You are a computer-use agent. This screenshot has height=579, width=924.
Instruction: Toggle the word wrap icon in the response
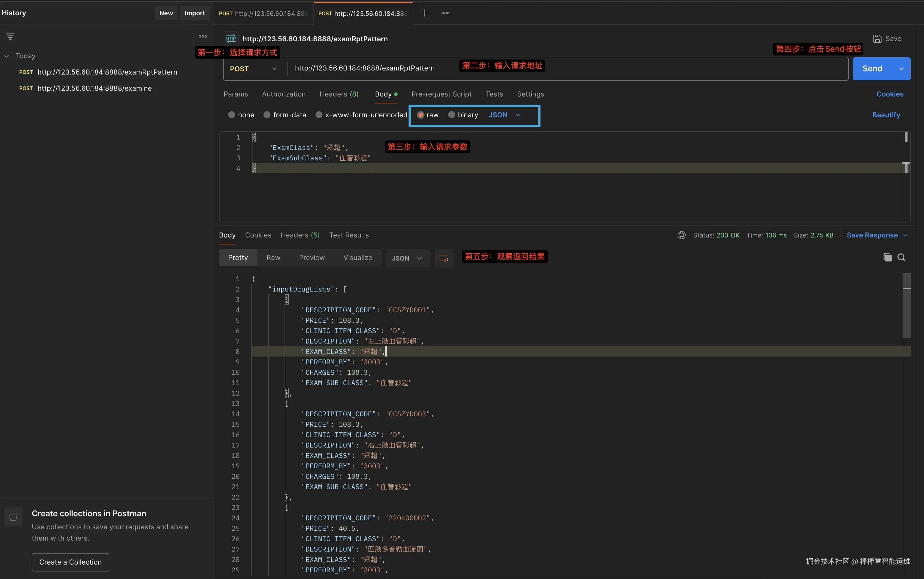tap(444, 259)
